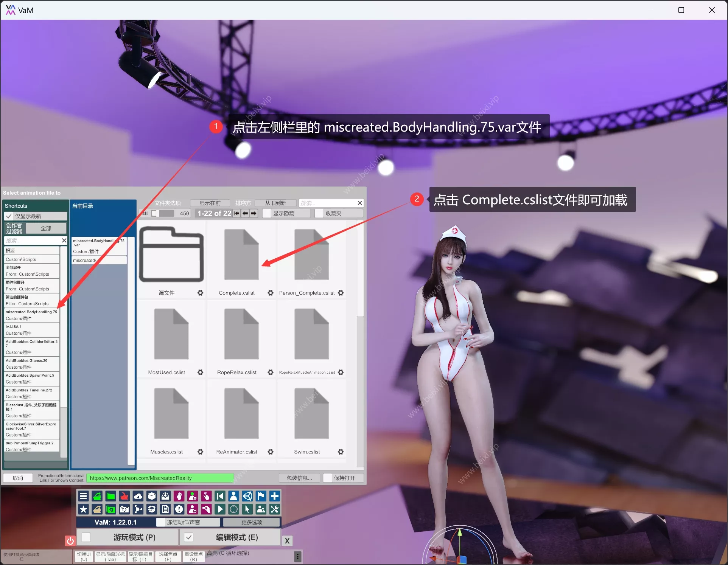Click the green play icon
728x565 pixels.
pyautogui.click(x=220, y=509)
